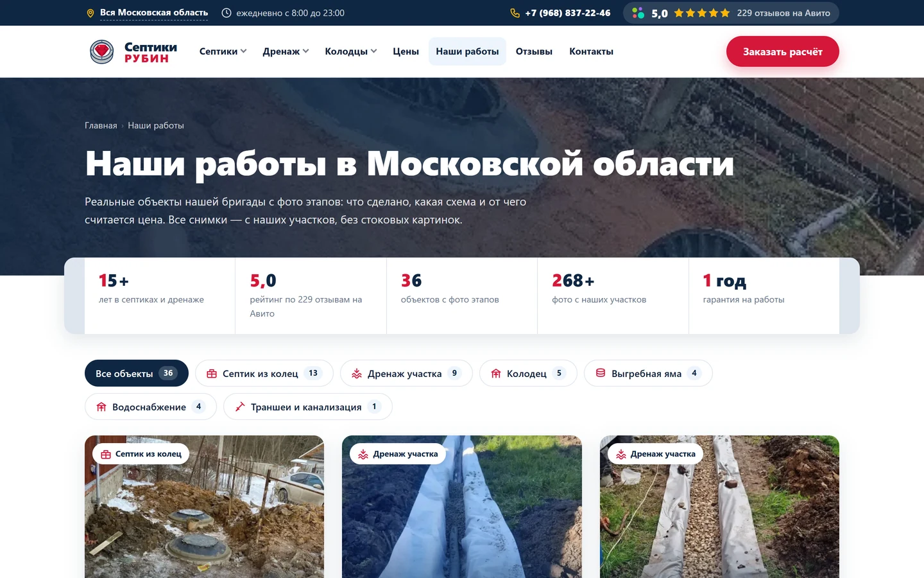Click the icon in Выгребная яма filter
Image resolution: width=924 pixels, height=578 pixels.
[x=601, y=373]
